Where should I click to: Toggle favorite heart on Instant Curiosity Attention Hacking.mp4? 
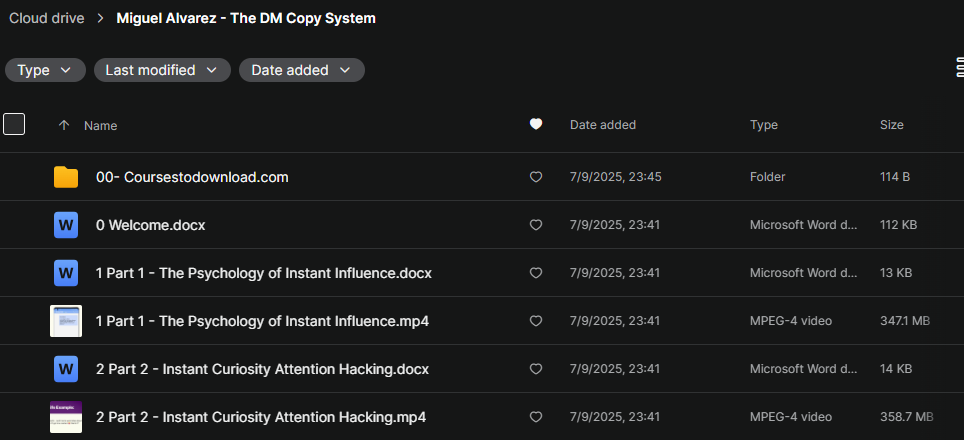[536, 417]
